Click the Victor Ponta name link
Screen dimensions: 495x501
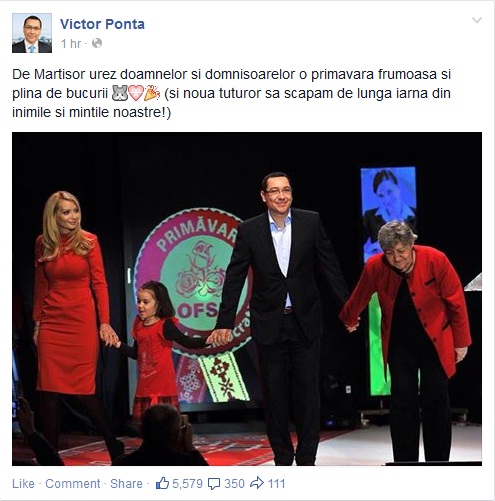[102, 24]
